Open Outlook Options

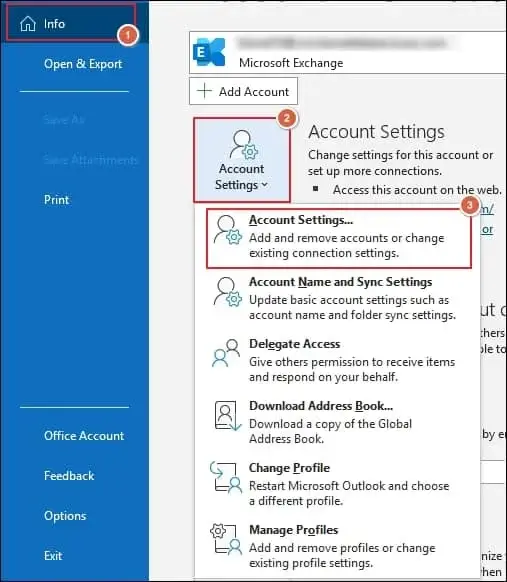point(65,516)
